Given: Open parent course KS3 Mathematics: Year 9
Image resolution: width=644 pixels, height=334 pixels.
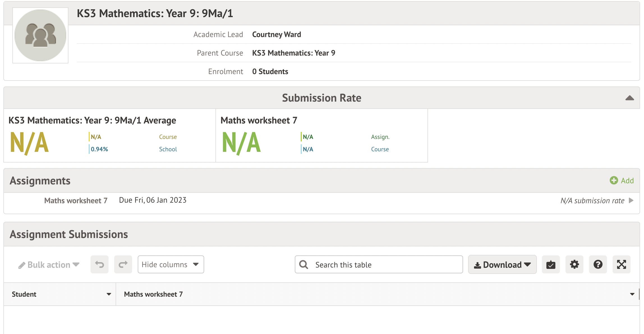Looking at the screenshot, I should coord(293,53).
